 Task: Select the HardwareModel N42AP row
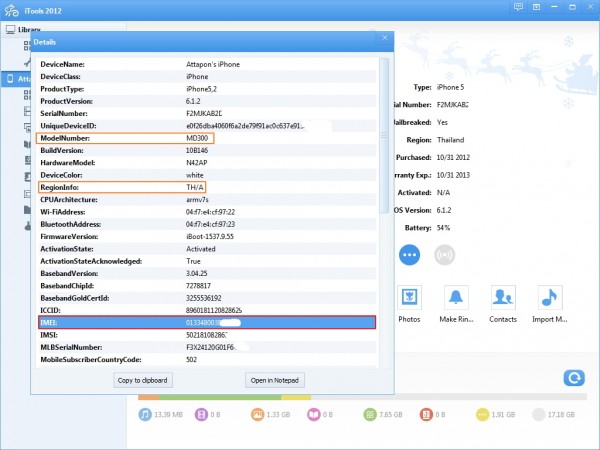(207, 163)
